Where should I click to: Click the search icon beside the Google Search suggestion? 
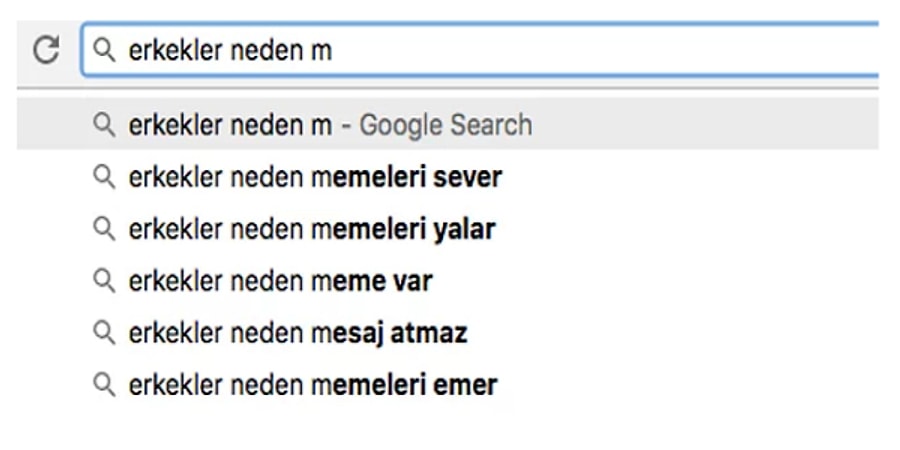point(103,125)
